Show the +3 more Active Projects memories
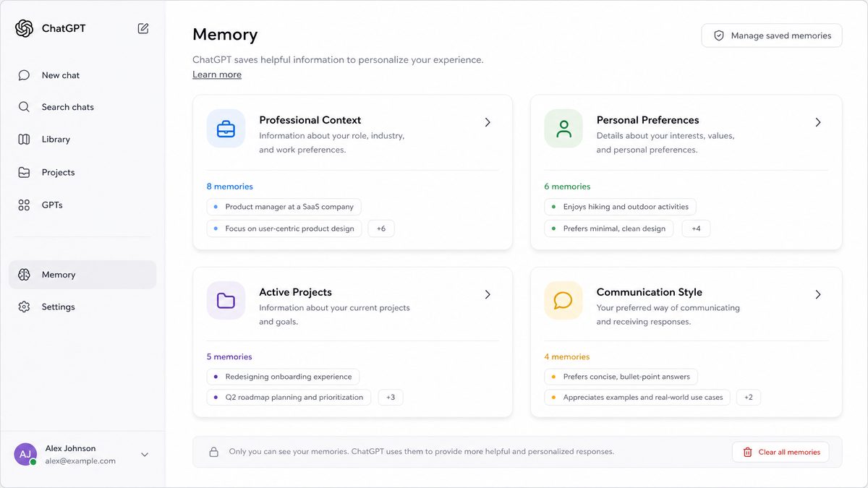 click(391, 398)
